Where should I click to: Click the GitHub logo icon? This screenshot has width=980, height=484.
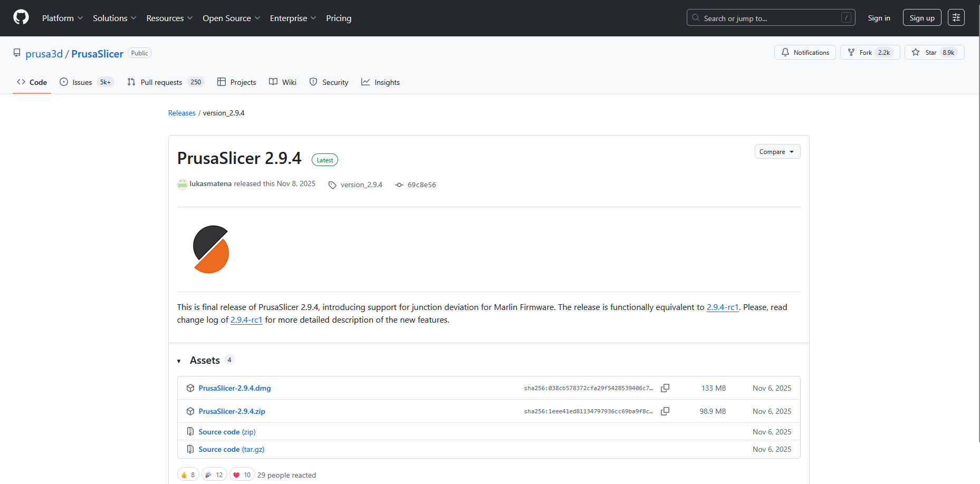21,17
